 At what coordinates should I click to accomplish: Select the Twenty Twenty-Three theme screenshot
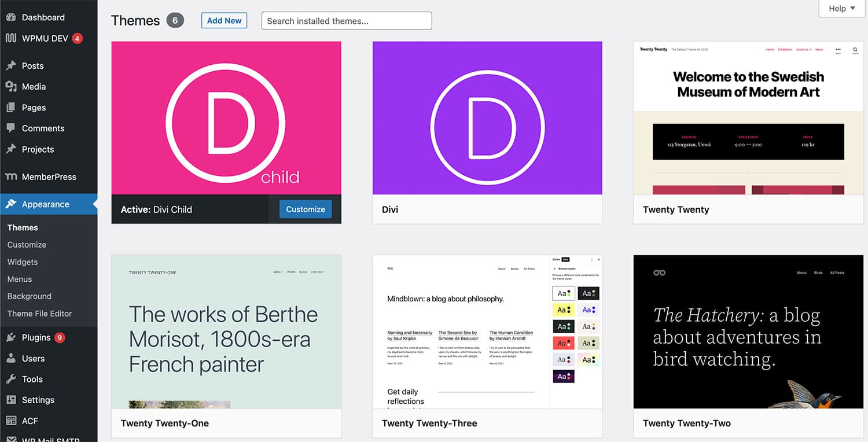[x=487, y=332]
